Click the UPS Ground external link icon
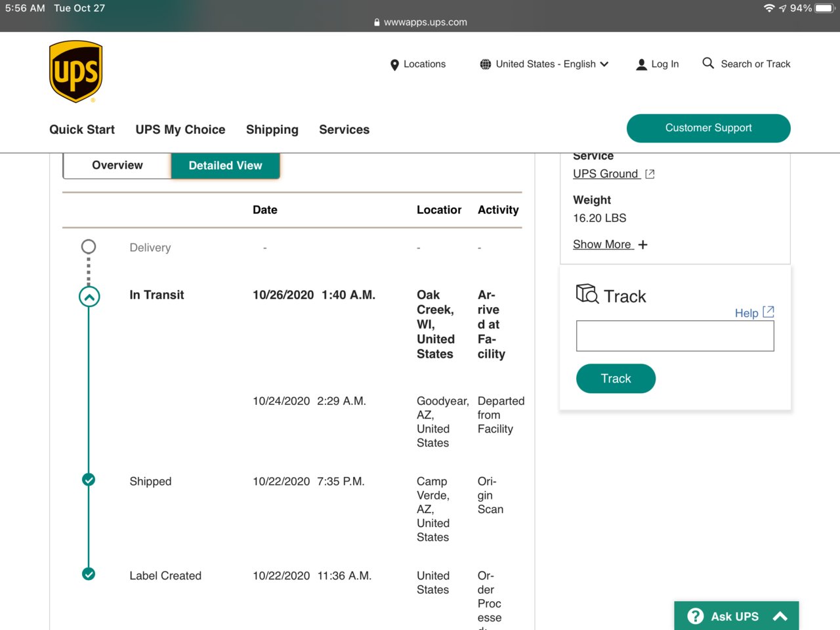Screen dimensions: 840x630 [x=650, y=174]
